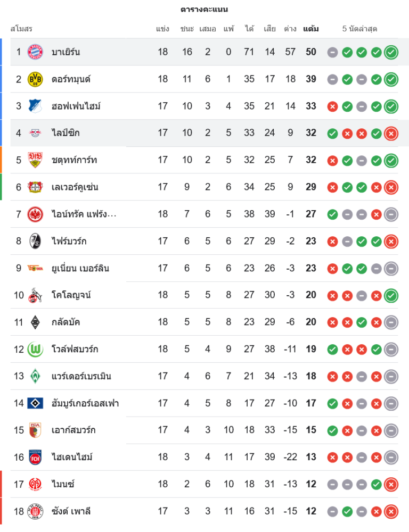The width and height of the screenshot is (409, 532).
Task: Select the แต้ม points column header
Action: [x=311, y=29]
